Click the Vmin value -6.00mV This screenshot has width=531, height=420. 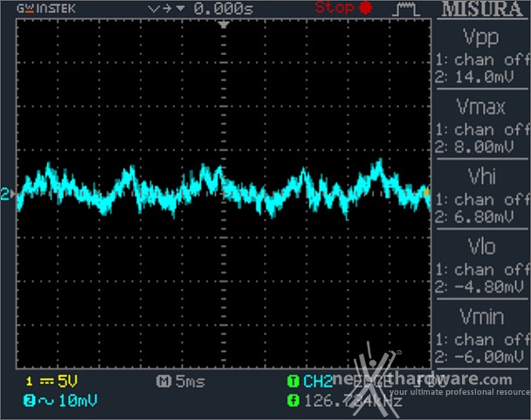[x=489, y=357]
